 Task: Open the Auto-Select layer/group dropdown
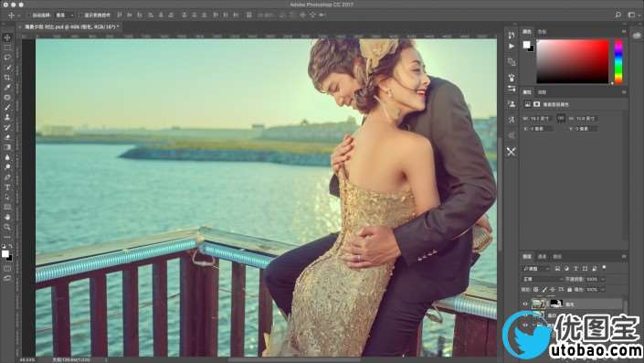(x=65, y=15)
